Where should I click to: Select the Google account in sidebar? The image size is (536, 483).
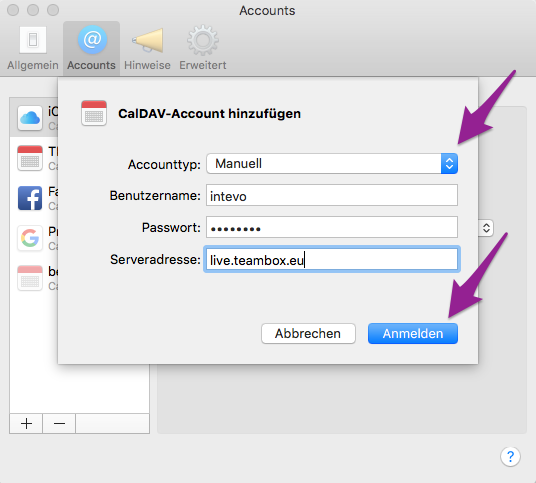30,238
